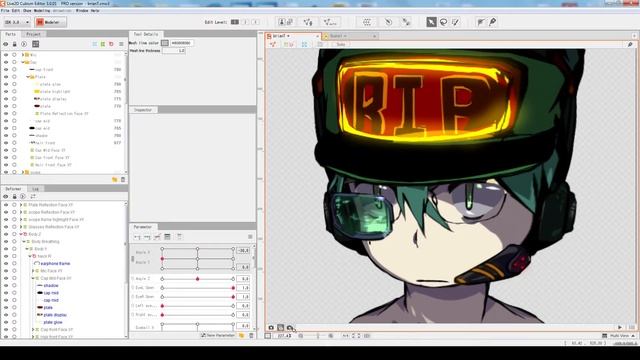Click the Angle Z parameter slider
The width and height of the screenshot is (640, 360).
click(x=198, y=279)
